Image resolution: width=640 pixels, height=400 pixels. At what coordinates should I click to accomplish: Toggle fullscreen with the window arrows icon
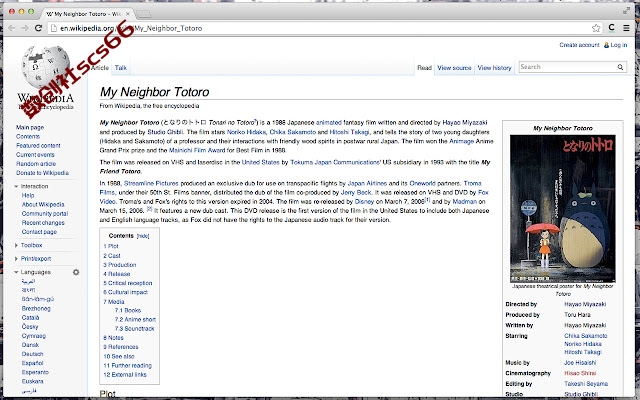[627, 11]
